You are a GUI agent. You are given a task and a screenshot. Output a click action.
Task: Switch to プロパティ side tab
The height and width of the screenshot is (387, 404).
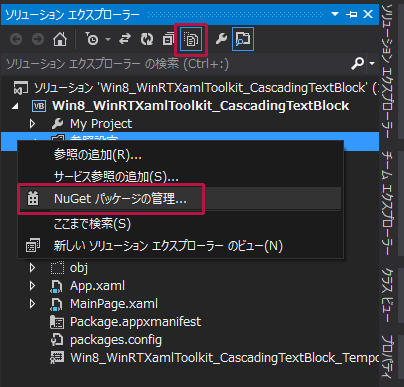[x=388, y=357]
